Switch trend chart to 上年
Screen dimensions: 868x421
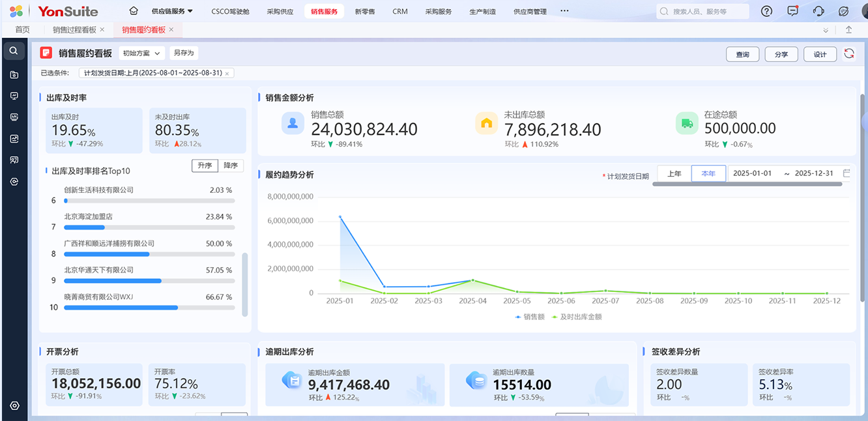click(674, 173)
